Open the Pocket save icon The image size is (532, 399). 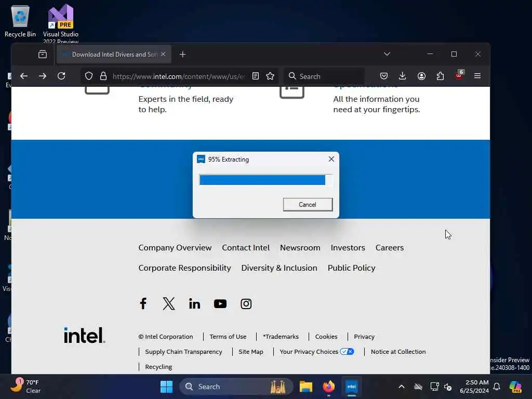pyautogui.click(x=384, y=76)
